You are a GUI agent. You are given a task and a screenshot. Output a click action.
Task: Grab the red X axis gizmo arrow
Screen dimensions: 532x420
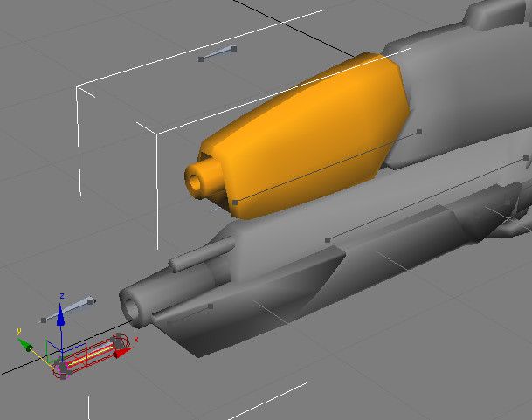click(122, 353)
